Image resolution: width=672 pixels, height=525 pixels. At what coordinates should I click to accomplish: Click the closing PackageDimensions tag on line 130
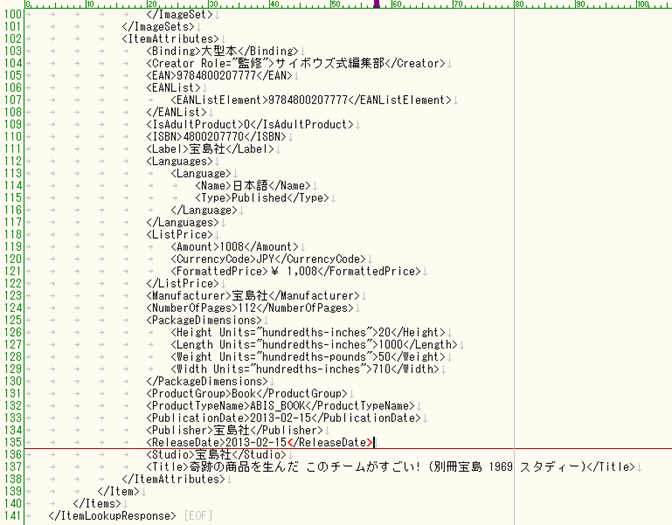pos(207,381)
